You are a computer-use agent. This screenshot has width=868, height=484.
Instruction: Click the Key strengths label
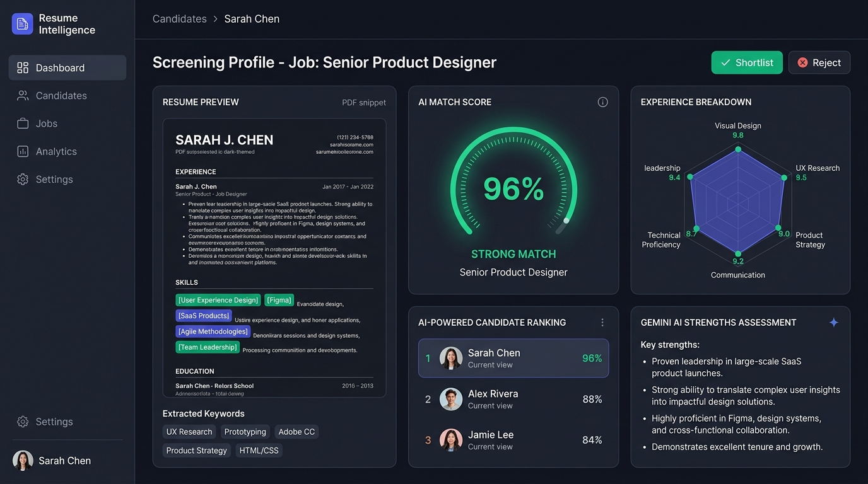click(670, 345)
